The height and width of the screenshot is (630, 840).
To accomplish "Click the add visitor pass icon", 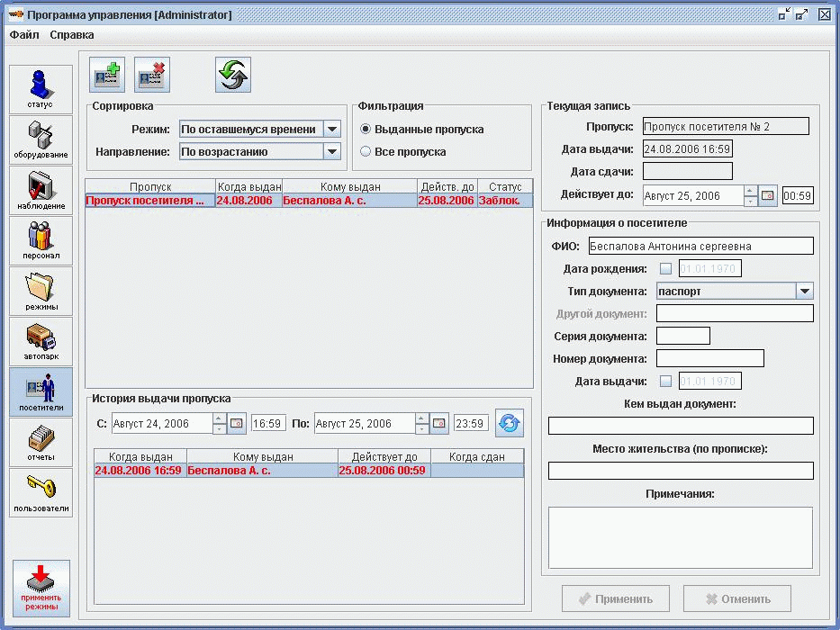I will coord(108,75).
